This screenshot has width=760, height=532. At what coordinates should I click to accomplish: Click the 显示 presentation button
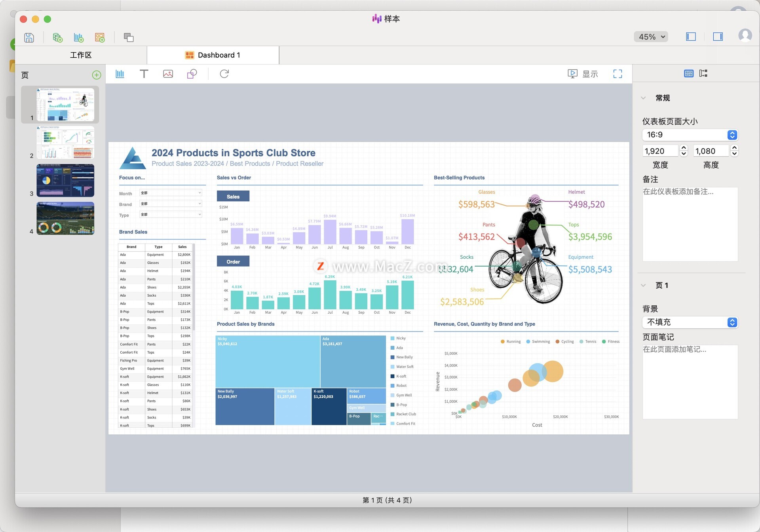583,74
